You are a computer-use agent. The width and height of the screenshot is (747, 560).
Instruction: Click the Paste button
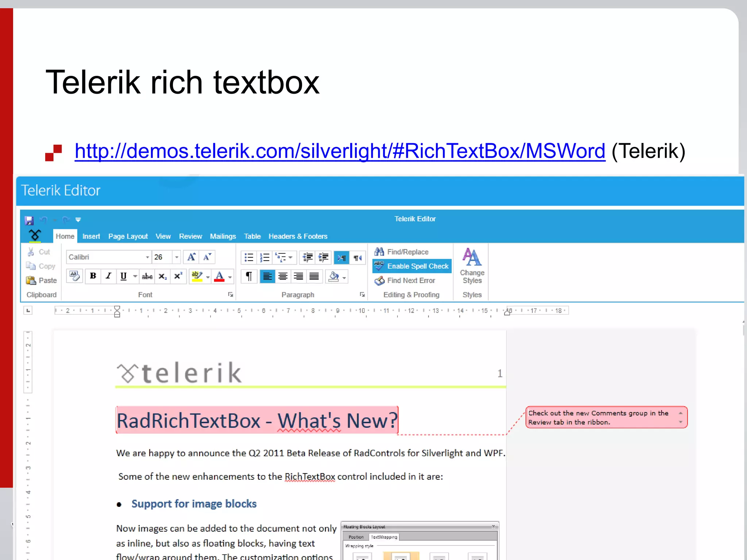click(41, 280)
